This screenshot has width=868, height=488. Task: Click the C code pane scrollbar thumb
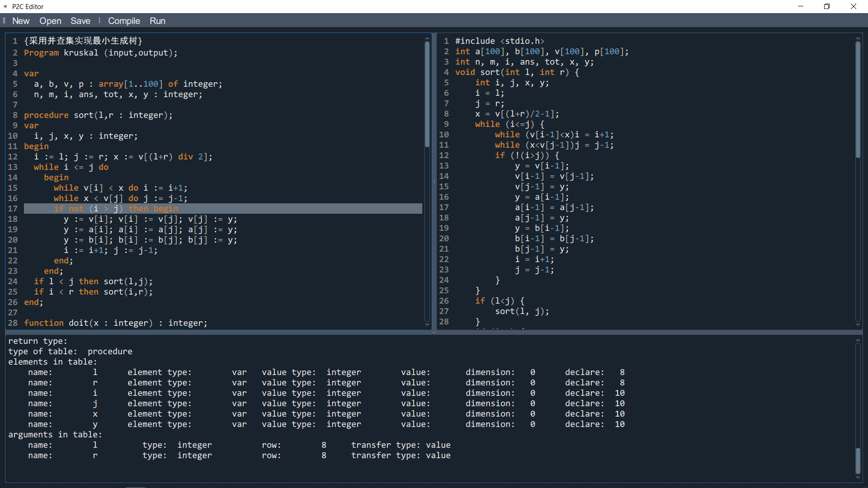tap(858, 99)
